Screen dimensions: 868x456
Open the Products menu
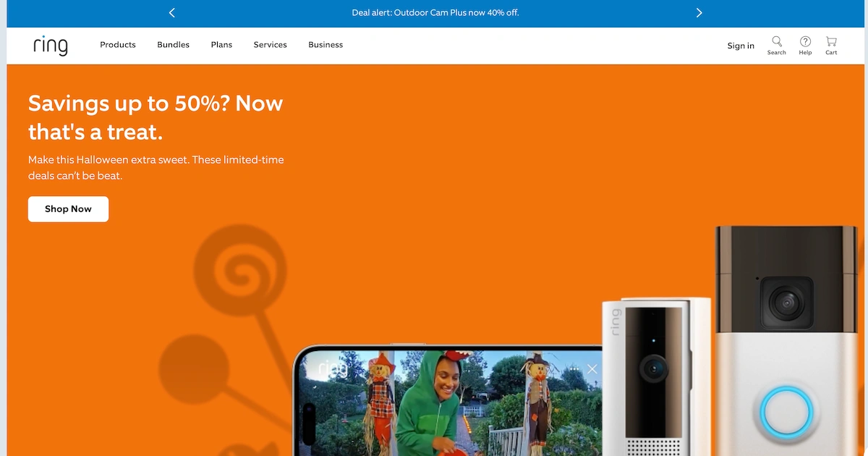(118, 45)
